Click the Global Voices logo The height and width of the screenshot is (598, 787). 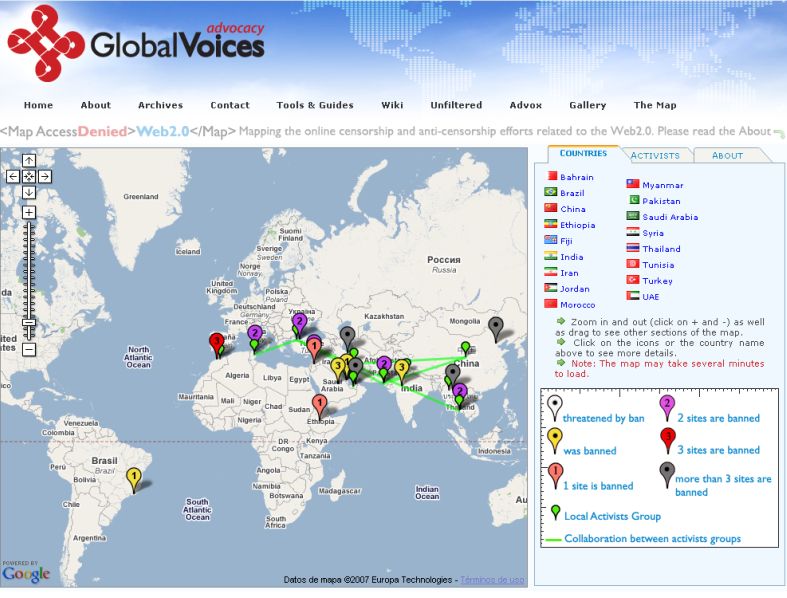click(x=136, y=42)
